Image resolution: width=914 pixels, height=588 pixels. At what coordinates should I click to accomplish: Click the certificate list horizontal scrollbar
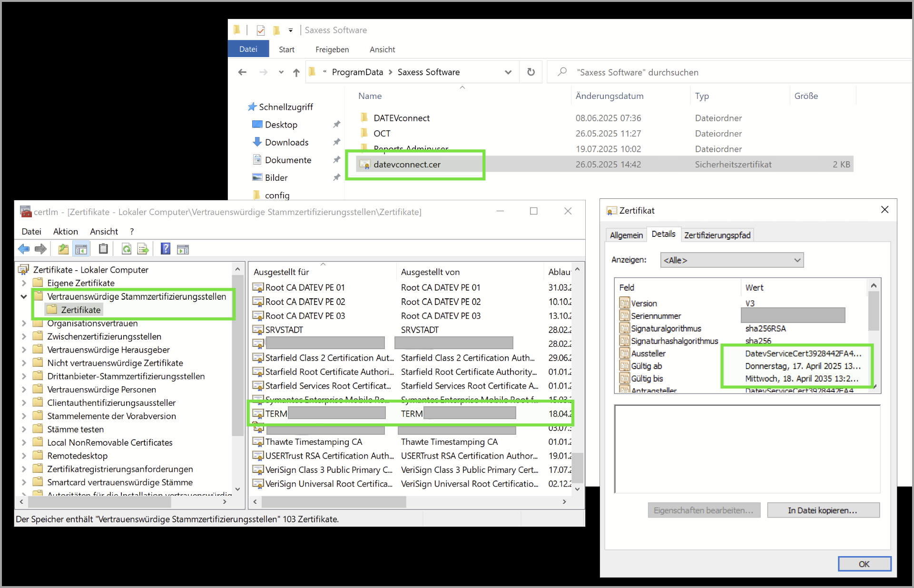(334, 501)
